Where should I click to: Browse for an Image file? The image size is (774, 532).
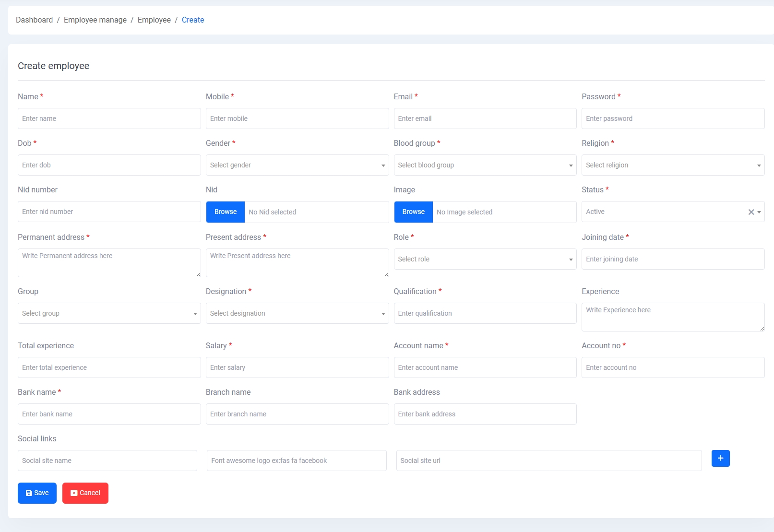(413, 212)
